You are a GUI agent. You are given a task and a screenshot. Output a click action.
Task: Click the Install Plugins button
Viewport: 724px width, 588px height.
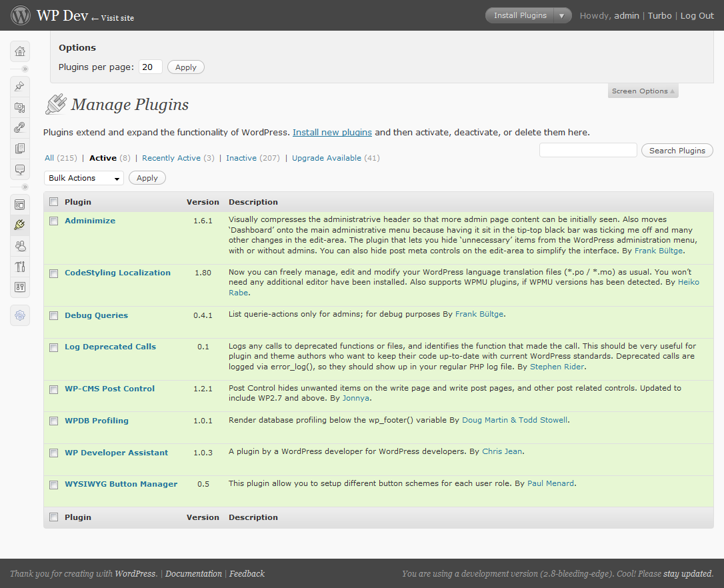520,15
